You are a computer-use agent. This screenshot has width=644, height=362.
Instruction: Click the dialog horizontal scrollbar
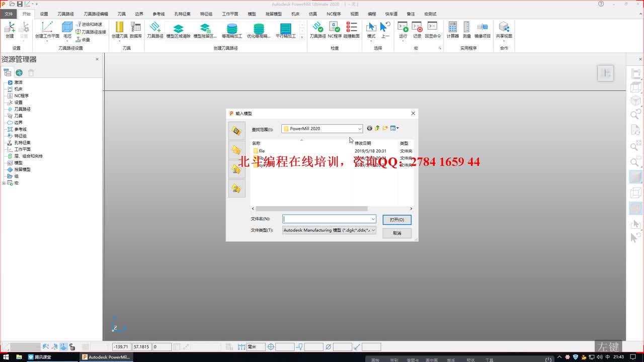click(x=311, y=209)
